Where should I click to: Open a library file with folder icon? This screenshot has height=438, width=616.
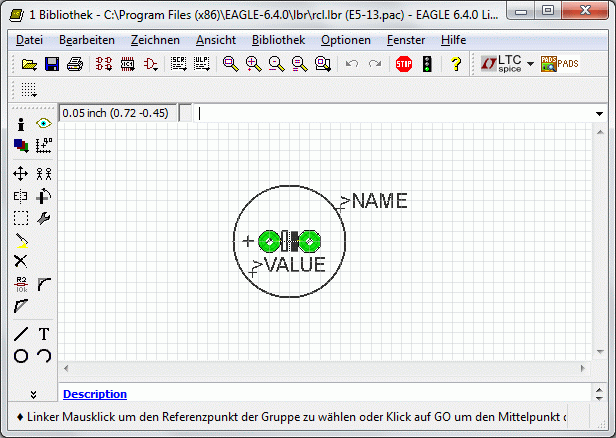click(29, 64)
